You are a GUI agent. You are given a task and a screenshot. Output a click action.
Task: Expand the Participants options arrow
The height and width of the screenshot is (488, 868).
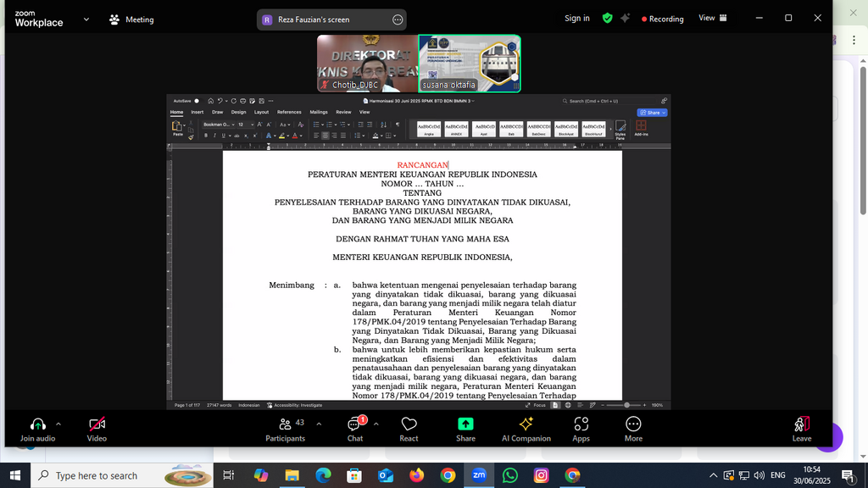[319, 424]
